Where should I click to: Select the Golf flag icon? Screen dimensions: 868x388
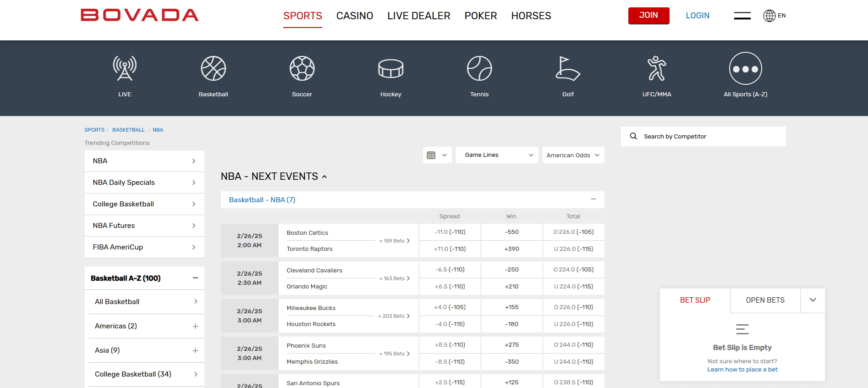(x=568, y=68)
